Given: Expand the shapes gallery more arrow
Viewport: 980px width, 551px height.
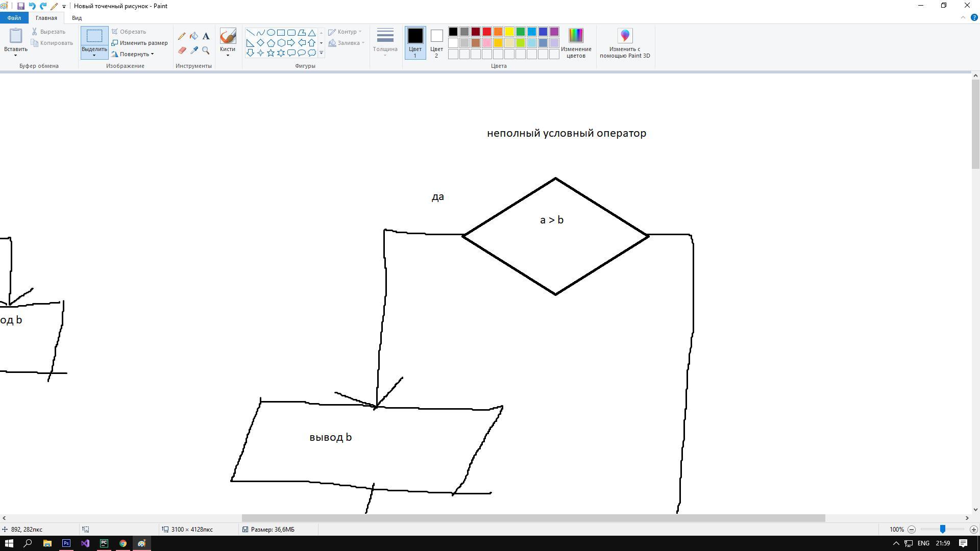Looking at the screenshot, I should point(321,53).
